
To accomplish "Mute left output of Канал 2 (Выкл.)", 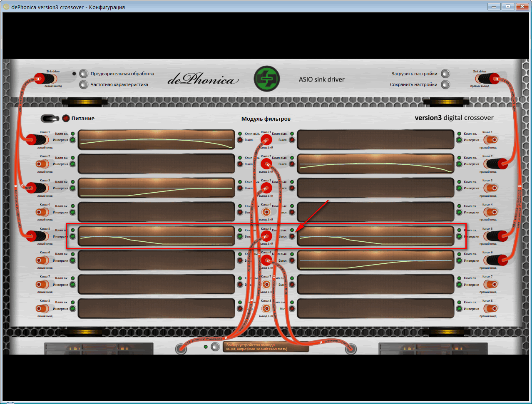I will pos(240,164).
